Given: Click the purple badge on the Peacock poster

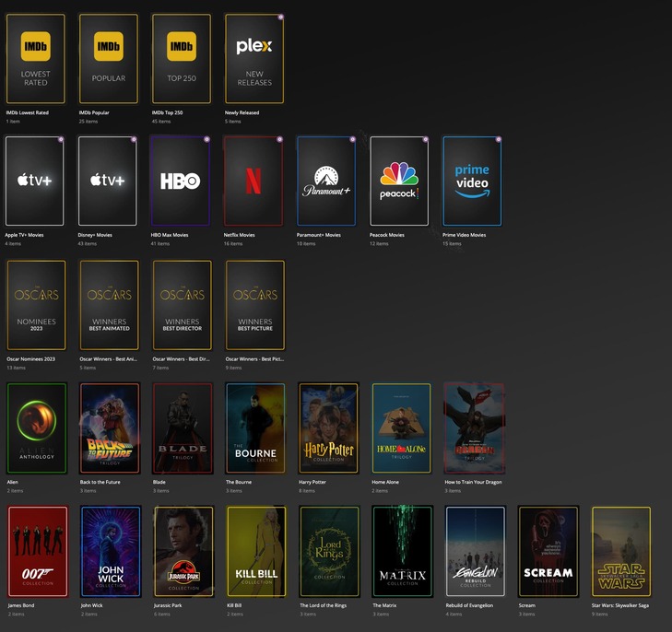Looking at the screenshot, I should [426, 139].
